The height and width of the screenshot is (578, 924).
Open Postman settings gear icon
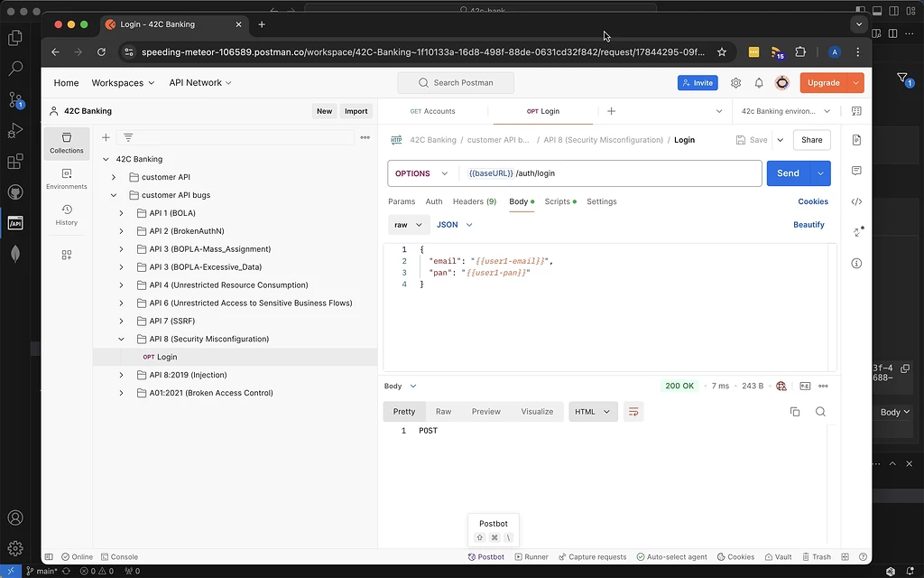pos(735,83)
